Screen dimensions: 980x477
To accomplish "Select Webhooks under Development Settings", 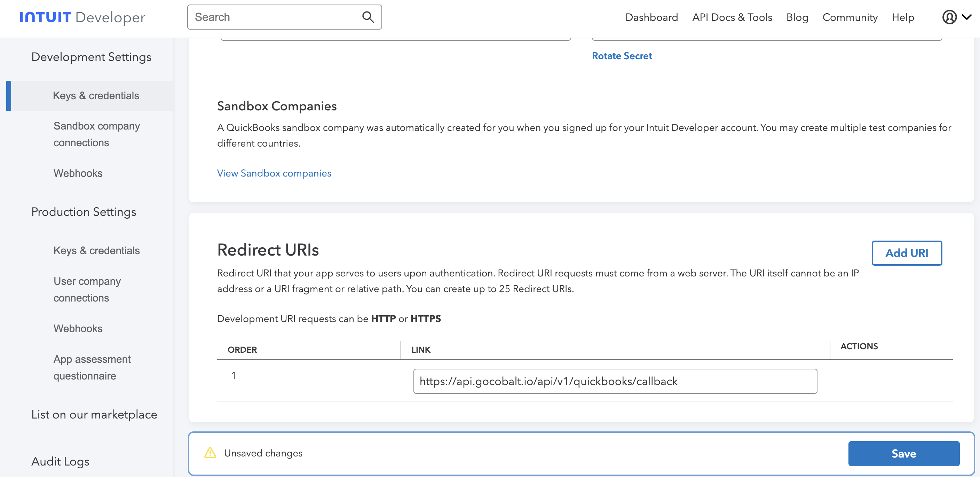I will [x=78, y=173].
